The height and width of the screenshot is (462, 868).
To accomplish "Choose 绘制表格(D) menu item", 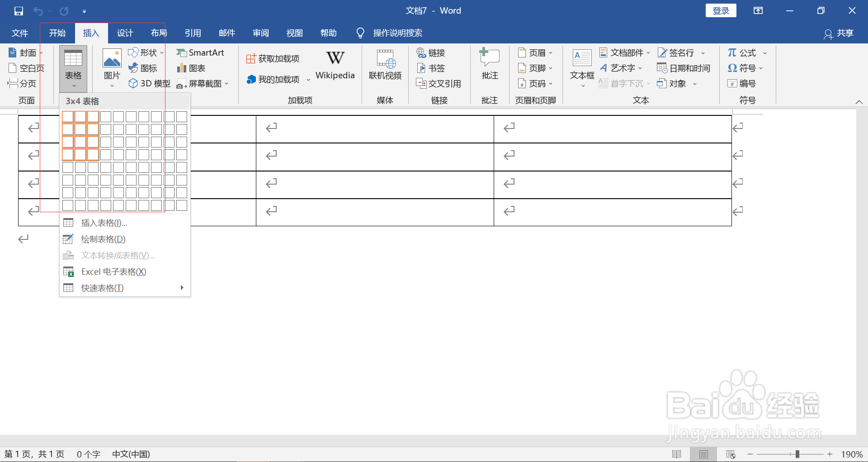I will pyautogui.click(x=125, y=239).
